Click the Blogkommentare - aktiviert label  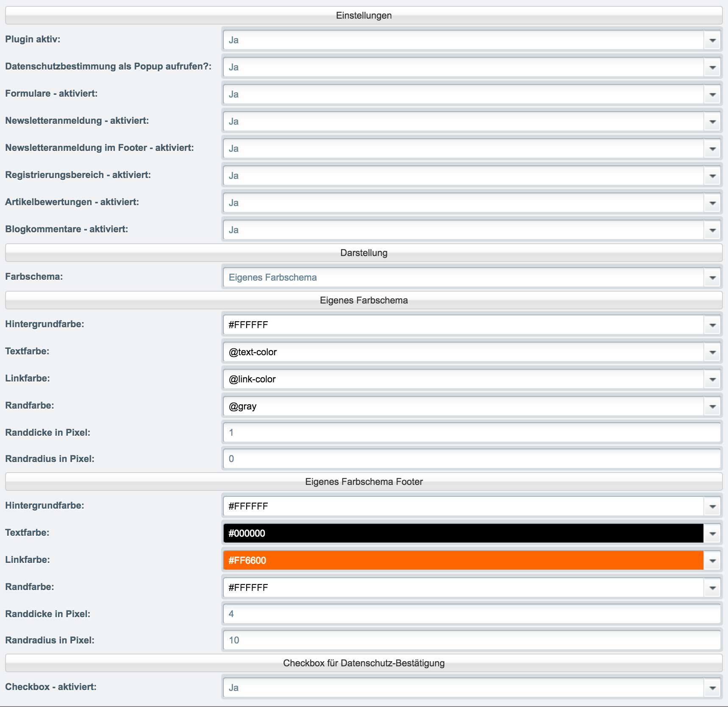point(67,229)
